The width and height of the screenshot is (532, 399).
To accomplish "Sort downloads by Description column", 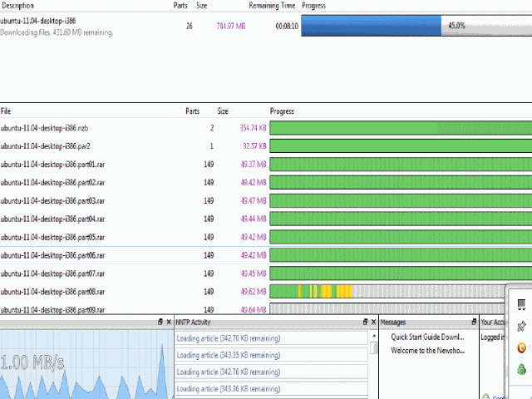I will pos(17,6).
